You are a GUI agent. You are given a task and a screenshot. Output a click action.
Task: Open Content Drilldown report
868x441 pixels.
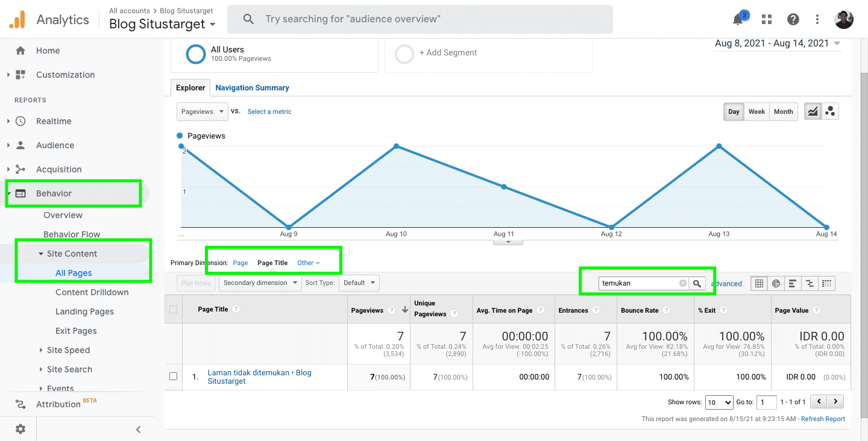click(x=92, y=292)
